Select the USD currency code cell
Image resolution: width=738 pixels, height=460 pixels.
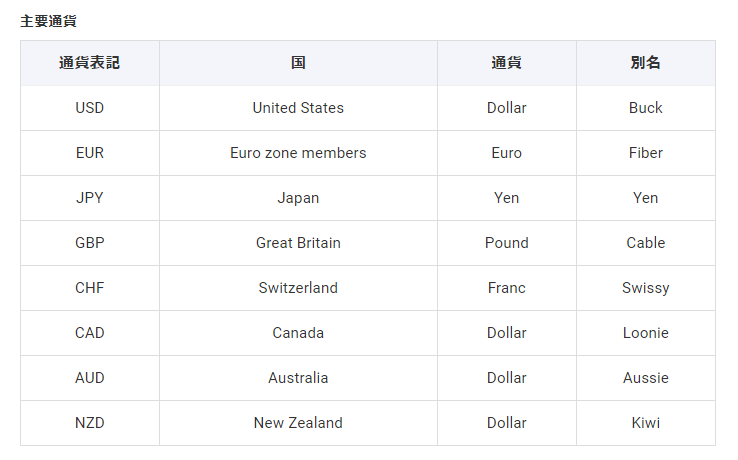[89, 108]
